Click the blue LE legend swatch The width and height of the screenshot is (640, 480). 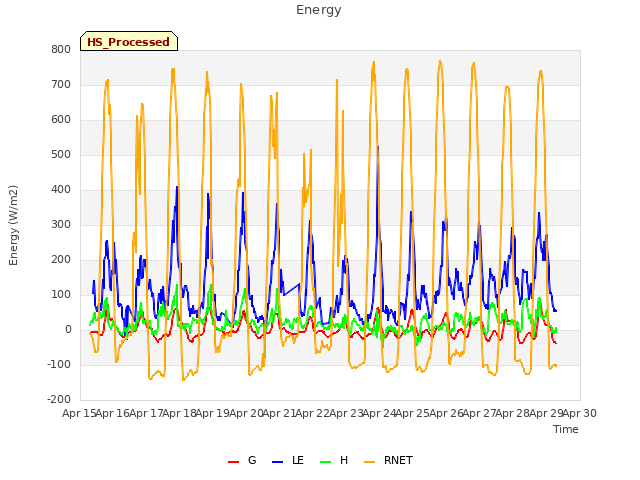pyautogui.click(x=277, y=461)
